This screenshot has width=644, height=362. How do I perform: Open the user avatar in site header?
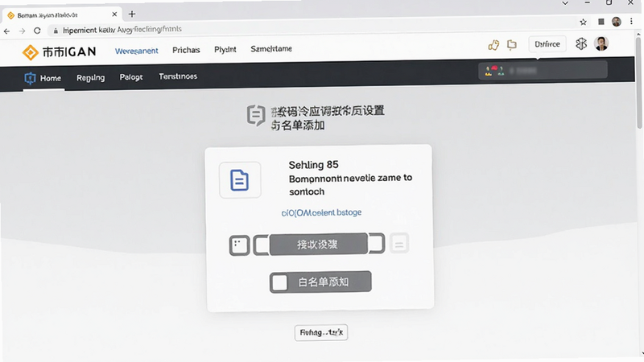click(x=601, y=43)
